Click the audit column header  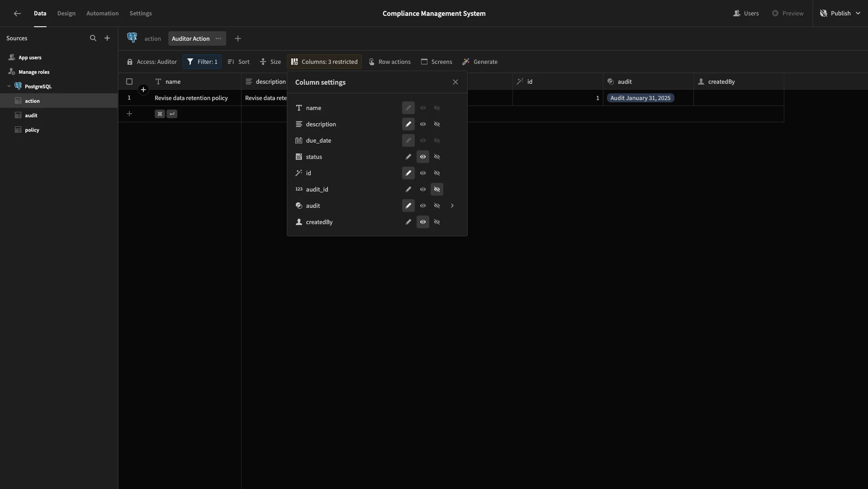(648, 81)
